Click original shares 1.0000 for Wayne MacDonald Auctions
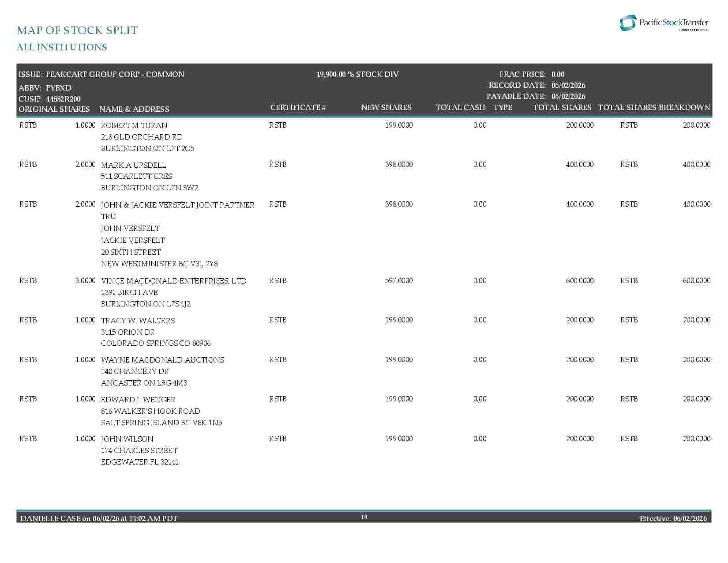 coord(85,359)
